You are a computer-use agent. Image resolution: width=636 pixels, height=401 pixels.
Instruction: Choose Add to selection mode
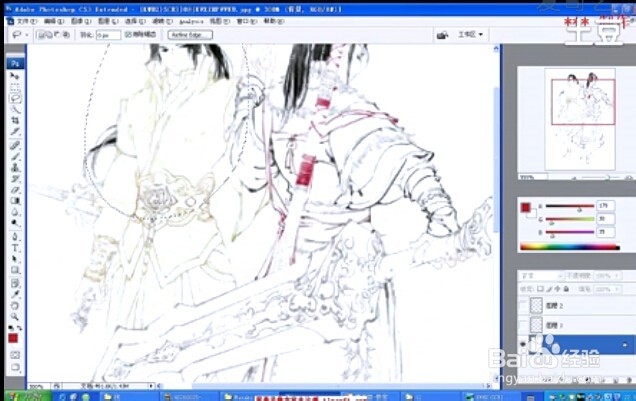click(49, 35)
